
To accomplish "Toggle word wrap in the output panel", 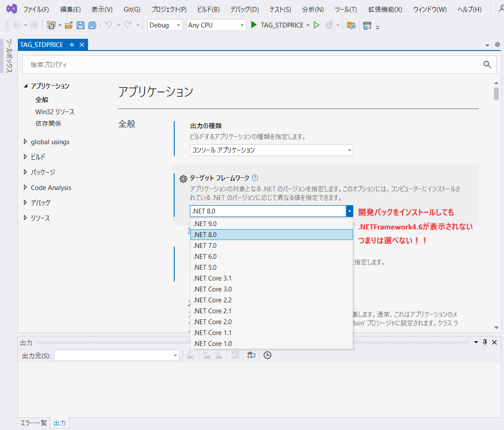I will (251, 356).
